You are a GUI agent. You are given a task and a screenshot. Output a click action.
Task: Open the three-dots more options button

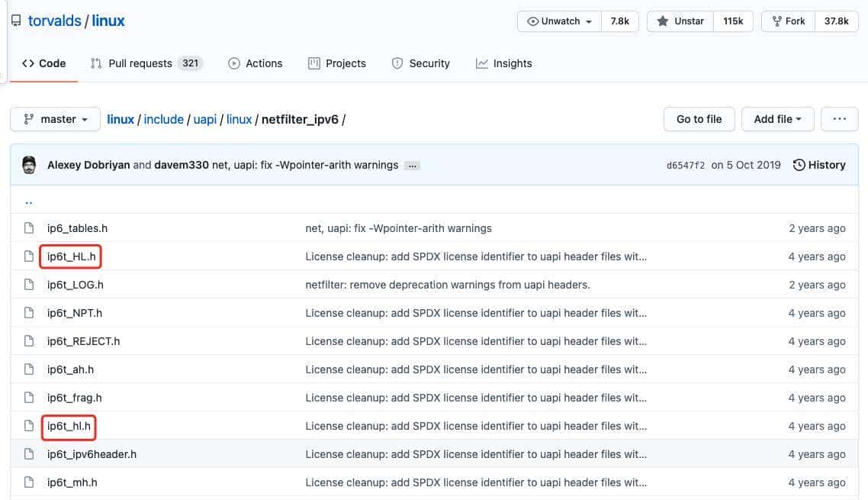[840, 119]
